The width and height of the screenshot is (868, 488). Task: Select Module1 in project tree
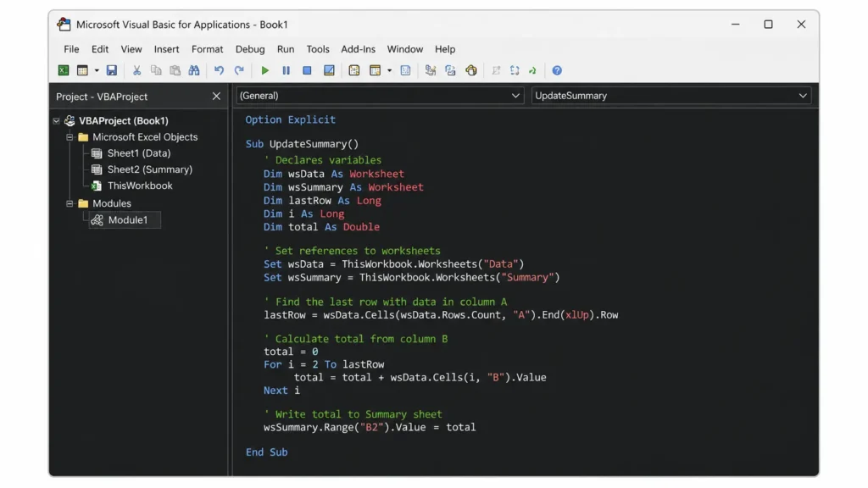[128, 220]
